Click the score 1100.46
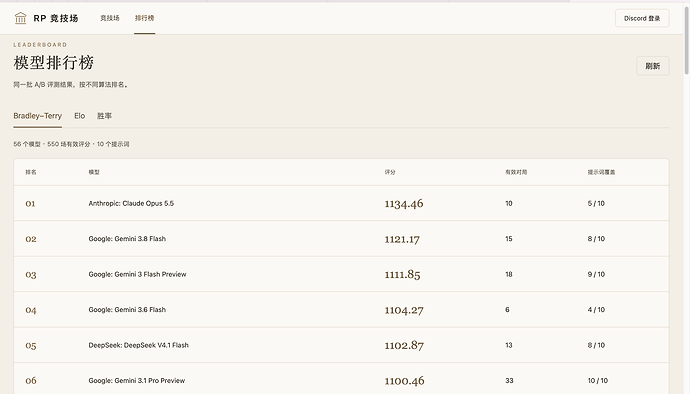 (x=404, y=381)
